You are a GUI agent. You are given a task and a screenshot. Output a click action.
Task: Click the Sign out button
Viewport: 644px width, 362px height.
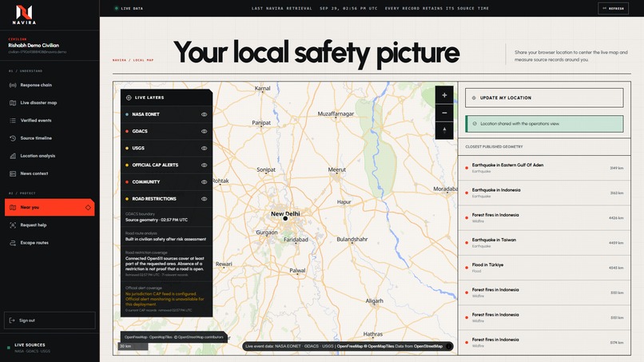(50, 320)
